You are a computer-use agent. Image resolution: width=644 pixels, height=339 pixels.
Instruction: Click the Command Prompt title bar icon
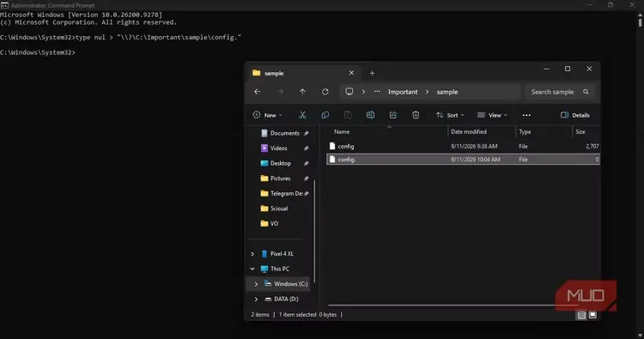4,5
